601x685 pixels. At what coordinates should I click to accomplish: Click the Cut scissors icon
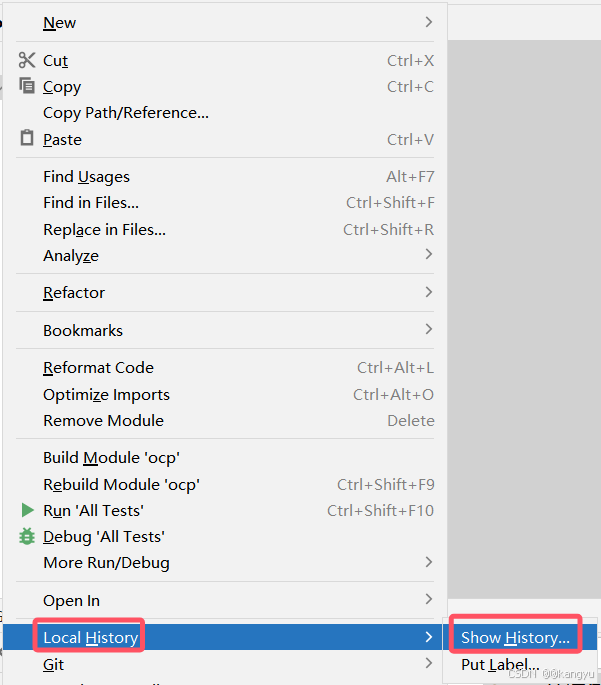27,60
